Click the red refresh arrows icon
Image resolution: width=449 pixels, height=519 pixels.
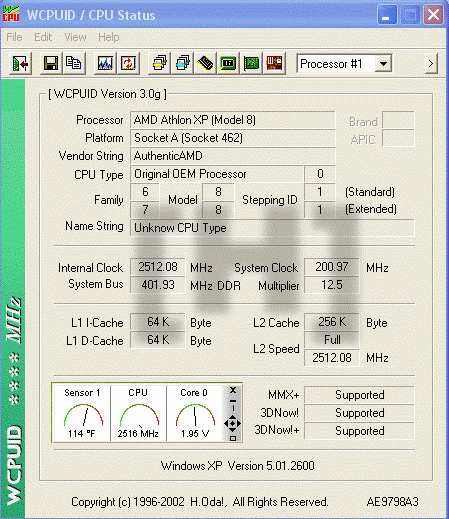(x=128, y=63)
